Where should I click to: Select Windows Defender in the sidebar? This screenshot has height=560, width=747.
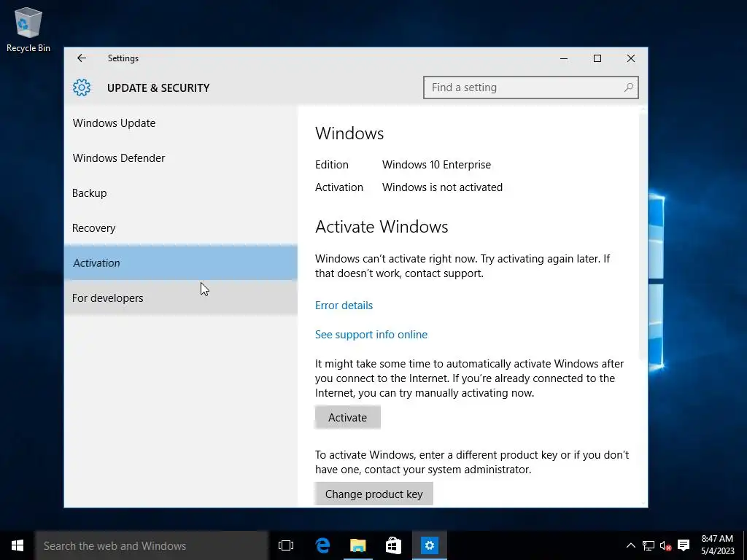click(x=181, y=158)
